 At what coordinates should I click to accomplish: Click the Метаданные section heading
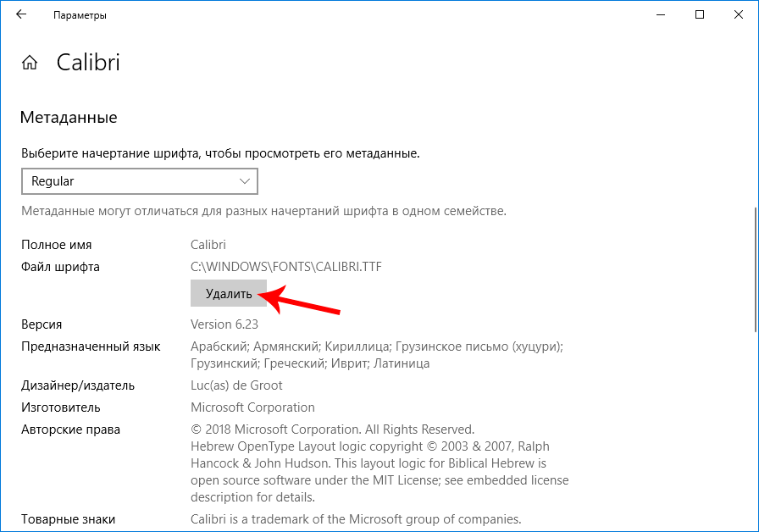point(69,118)
